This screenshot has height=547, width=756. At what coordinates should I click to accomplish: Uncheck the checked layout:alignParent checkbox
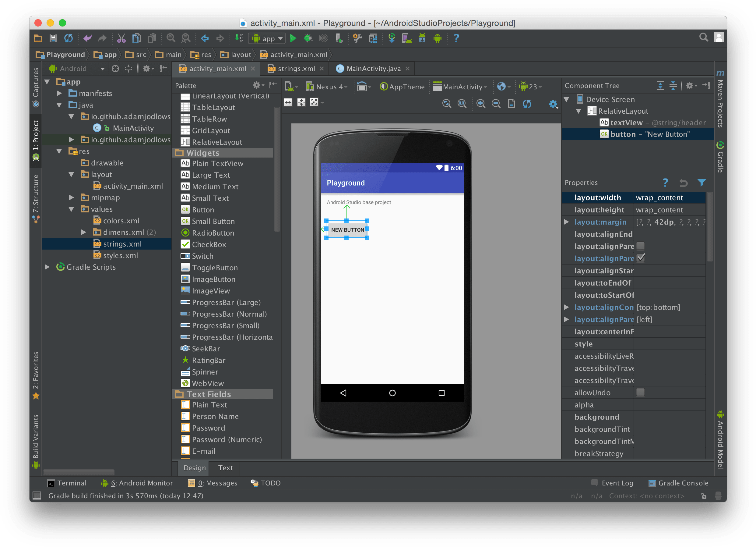pyautogui.click(x=640, y=258)
